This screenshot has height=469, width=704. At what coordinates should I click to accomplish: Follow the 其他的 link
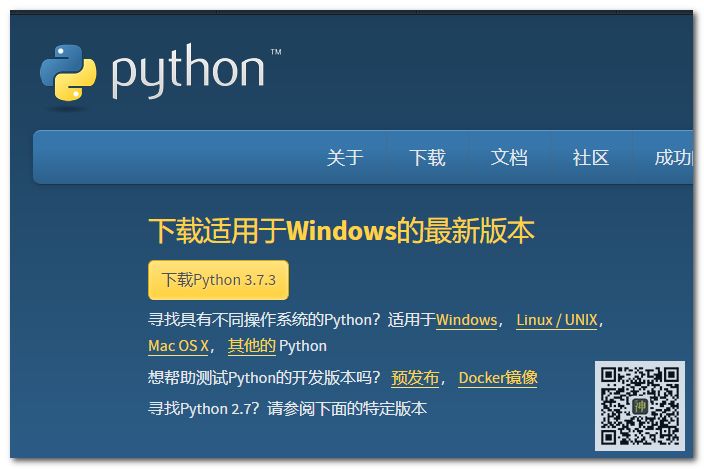pos(251,346)
